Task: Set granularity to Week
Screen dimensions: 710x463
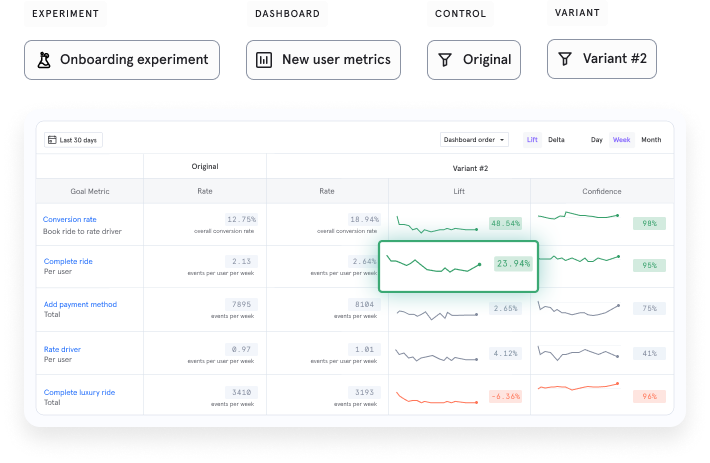Action: click(621, 139)
